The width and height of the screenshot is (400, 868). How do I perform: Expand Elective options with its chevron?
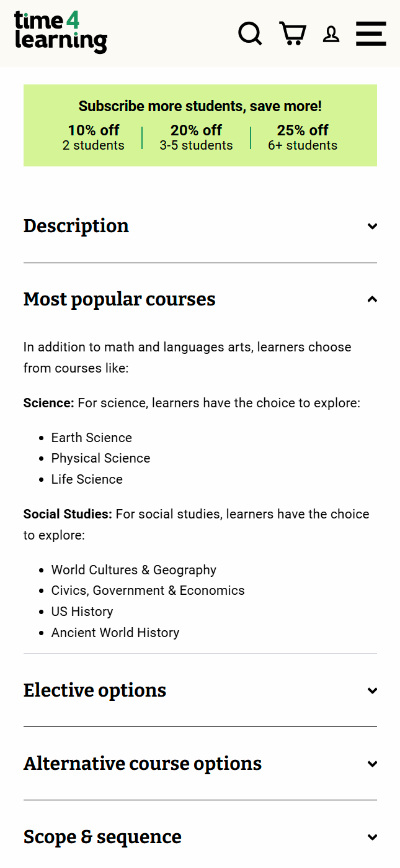coord(372,690)
